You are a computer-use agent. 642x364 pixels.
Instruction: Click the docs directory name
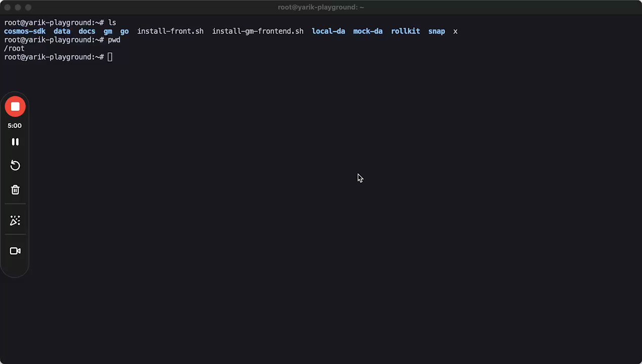click(87, 31)
